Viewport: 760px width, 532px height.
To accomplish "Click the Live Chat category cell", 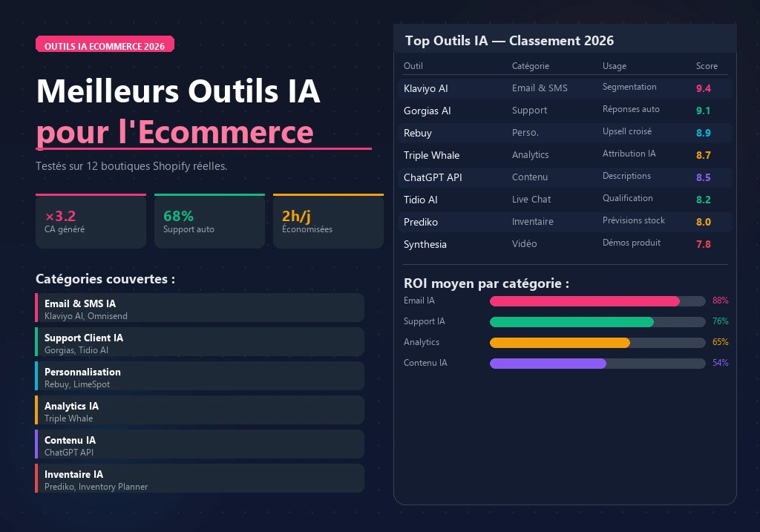I will click(531, 199).
